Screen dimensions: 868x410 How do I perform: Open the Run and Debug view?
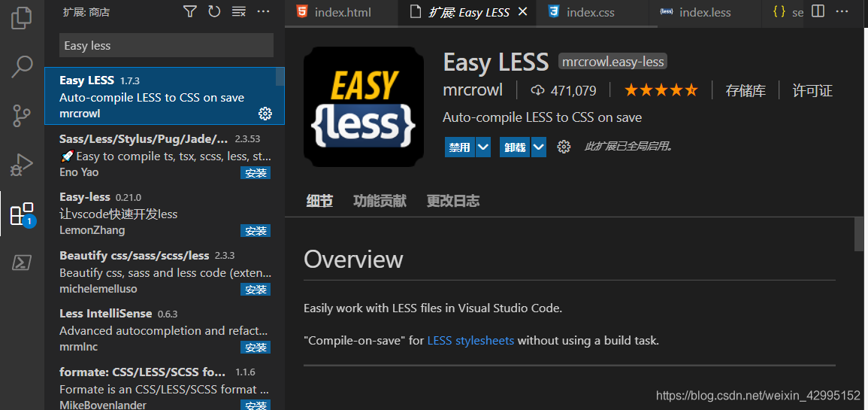click(x=22, y=164)
